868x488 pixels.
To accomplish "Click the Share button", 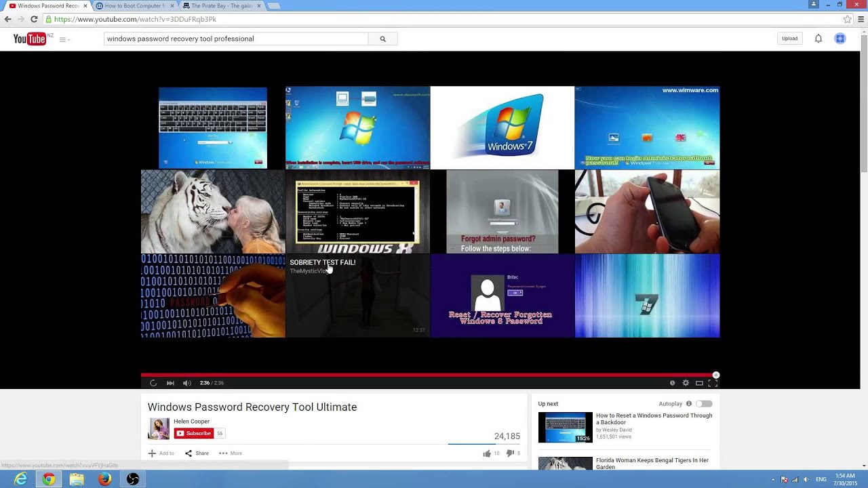I will coord(197,453).
